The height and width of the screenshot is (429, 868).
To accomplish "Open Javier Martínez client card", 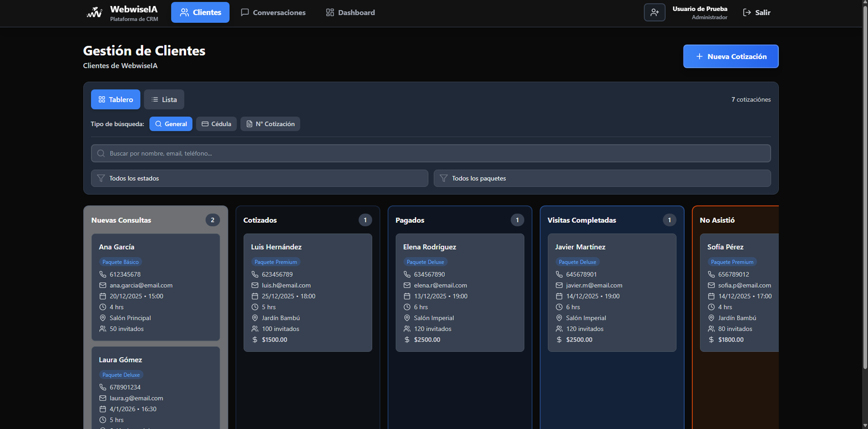I will pyautogui.click(x=612, y=293).
